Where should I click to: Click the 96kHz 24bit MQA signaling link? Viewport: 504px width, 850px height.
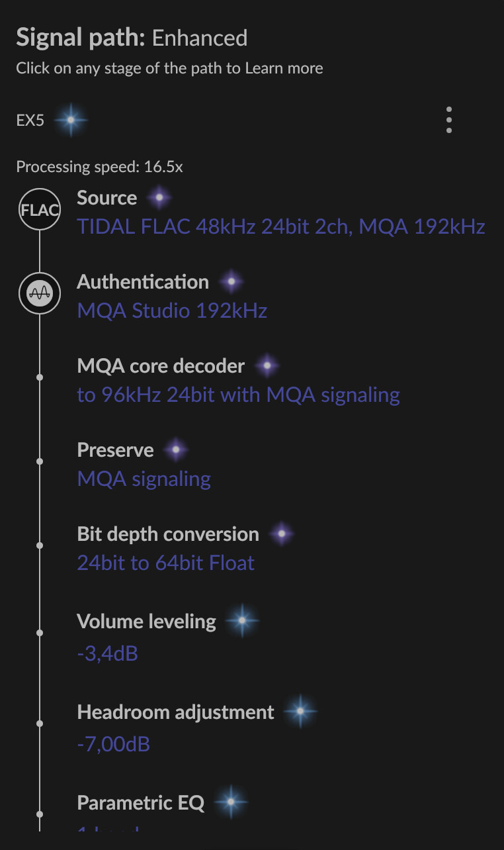238,395
